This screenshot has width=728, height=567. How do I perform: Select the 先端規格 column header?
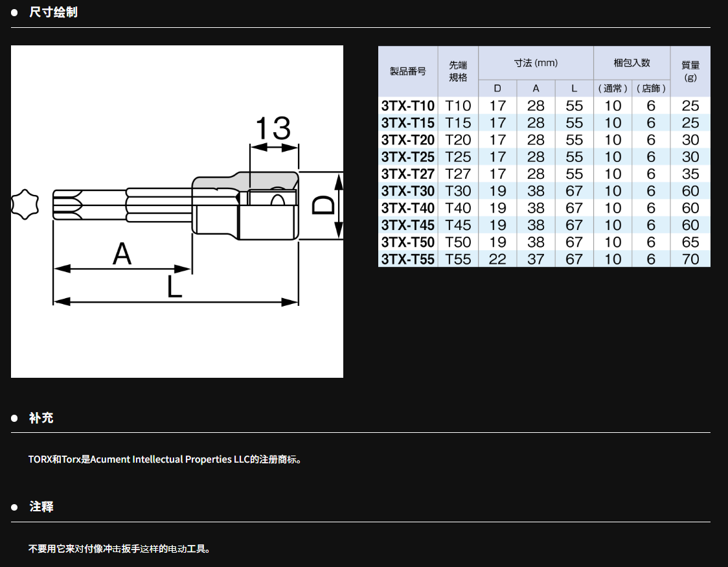click(458, 71)
